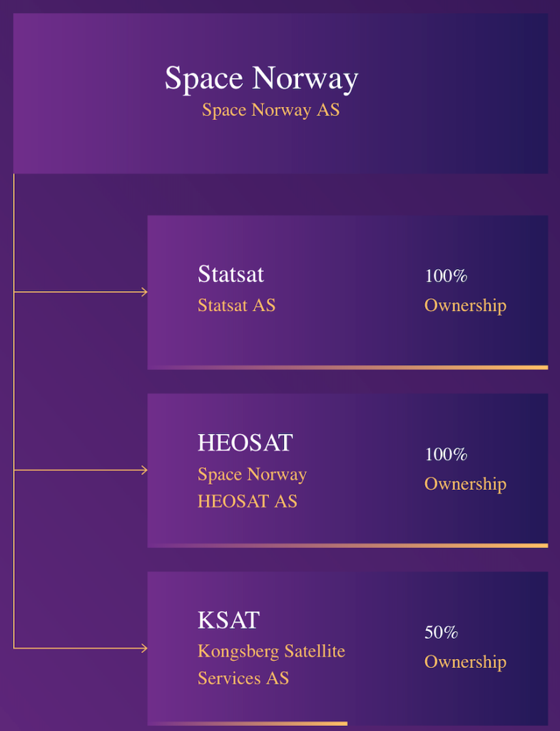Click the 100% value in Statsat card

446,276
